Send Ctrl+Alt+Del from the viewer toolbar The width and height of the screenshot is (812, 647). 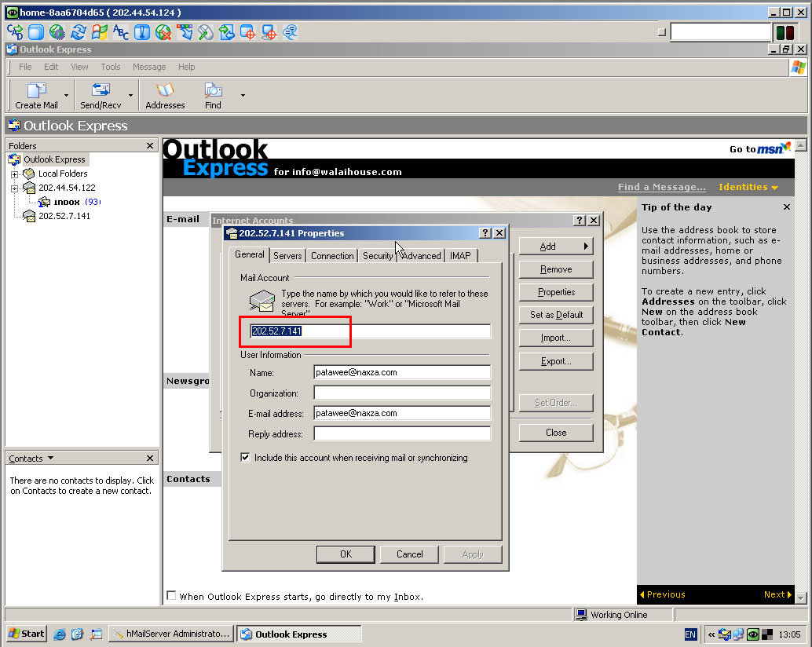click(x=15, y=32)
